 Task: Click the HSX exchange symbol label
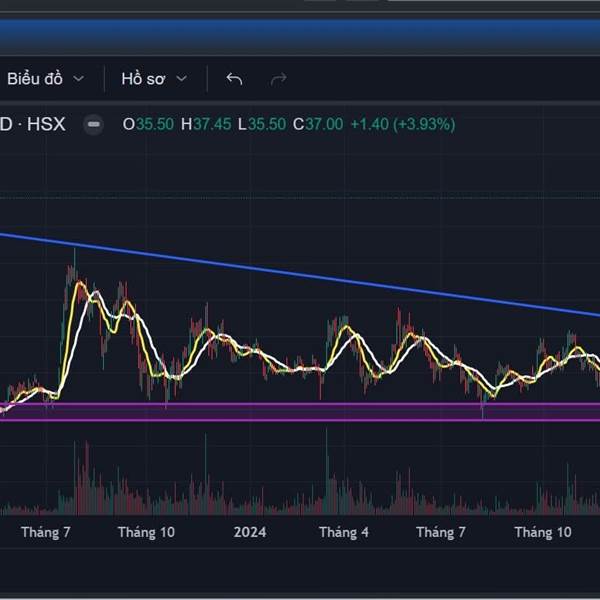coord(46,124)
